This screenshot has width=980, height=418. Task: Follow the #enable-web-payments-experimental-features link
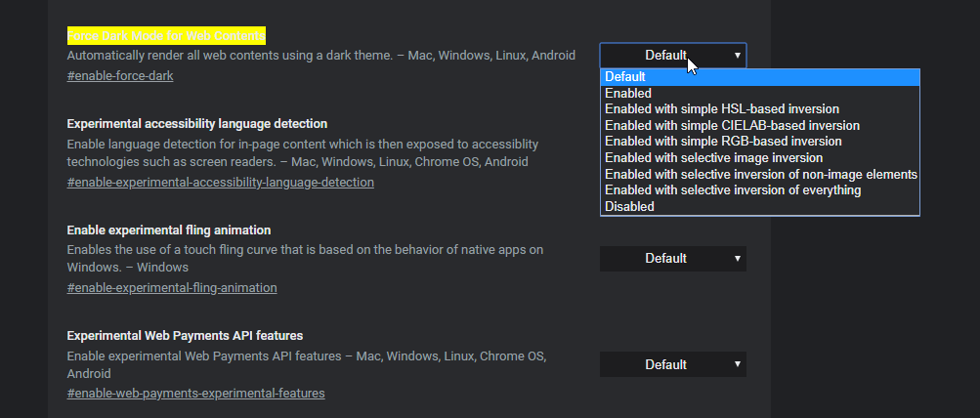[195, 394]
